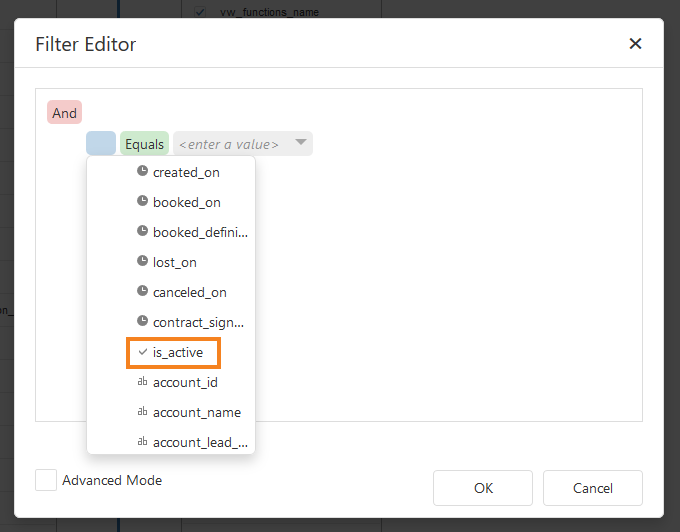Expand the value dropdown arrow

coord(301,142)
